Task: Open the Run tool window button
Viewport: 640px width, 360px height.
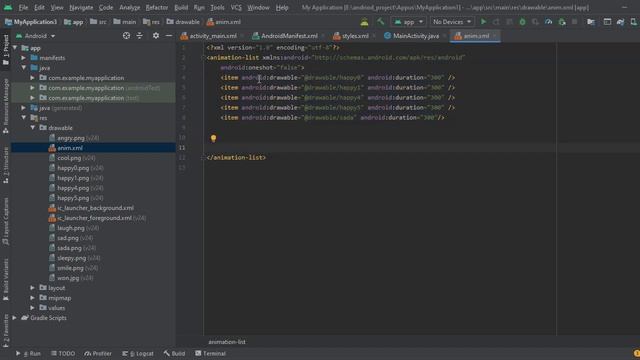Action: tap(29, 353)
